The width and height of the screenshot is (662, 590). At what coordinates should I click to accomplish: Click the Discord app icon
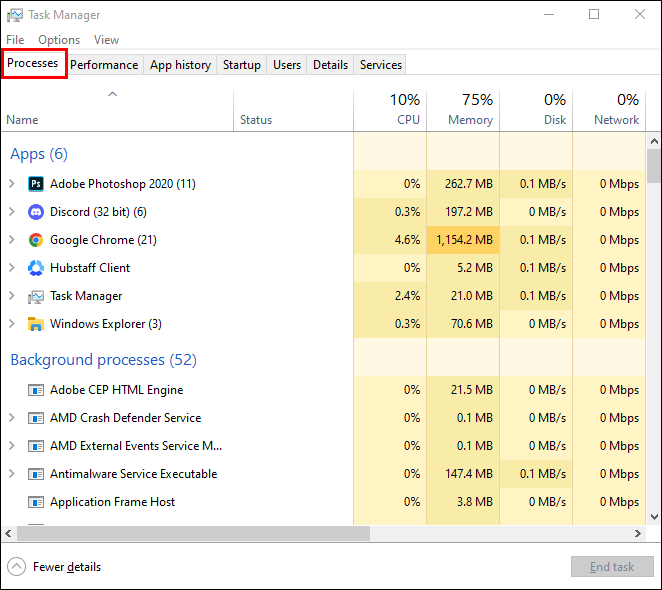(x=36, y=212)
